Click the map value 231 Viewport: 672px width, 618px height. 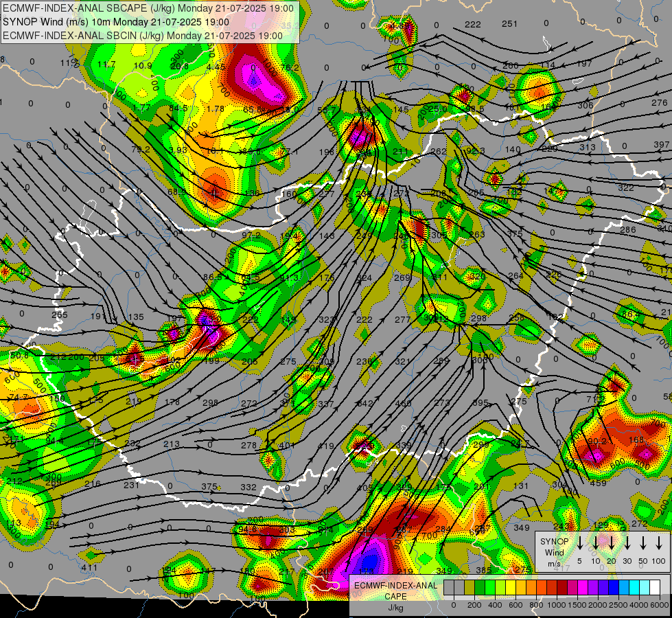pyautogui.click(x=131, y=485)
